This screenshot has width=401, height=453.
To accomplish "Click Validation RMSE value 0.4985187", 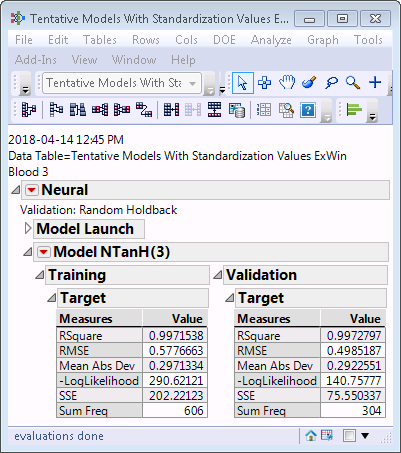I will coord(353,351).
